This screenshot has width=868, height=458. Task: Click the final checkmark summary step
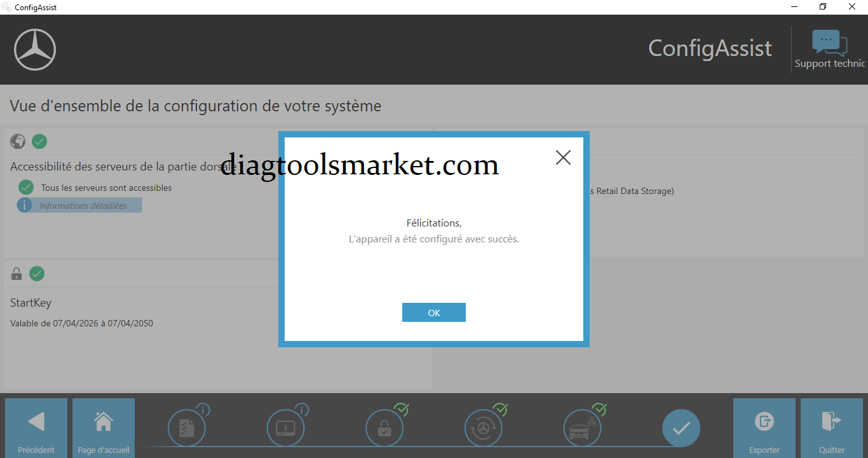[x=681, y=428]
